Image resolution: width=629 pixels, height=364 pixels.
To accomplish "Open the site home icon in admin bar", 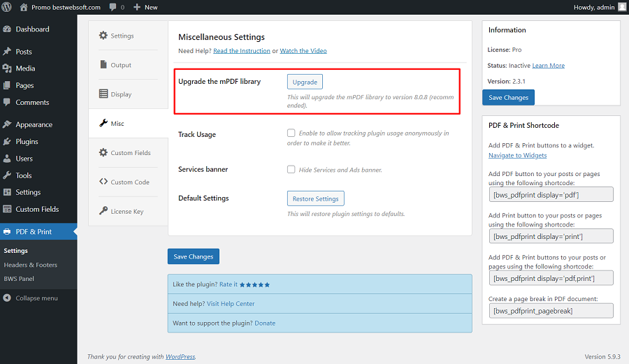I will (24, 7).
